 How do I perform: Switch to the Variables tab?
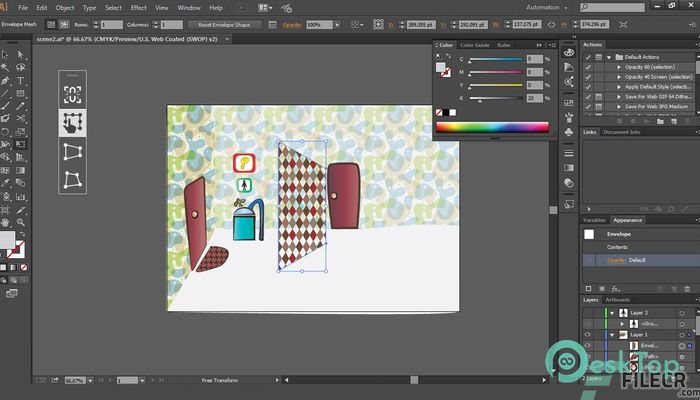[x=594, y=220]
